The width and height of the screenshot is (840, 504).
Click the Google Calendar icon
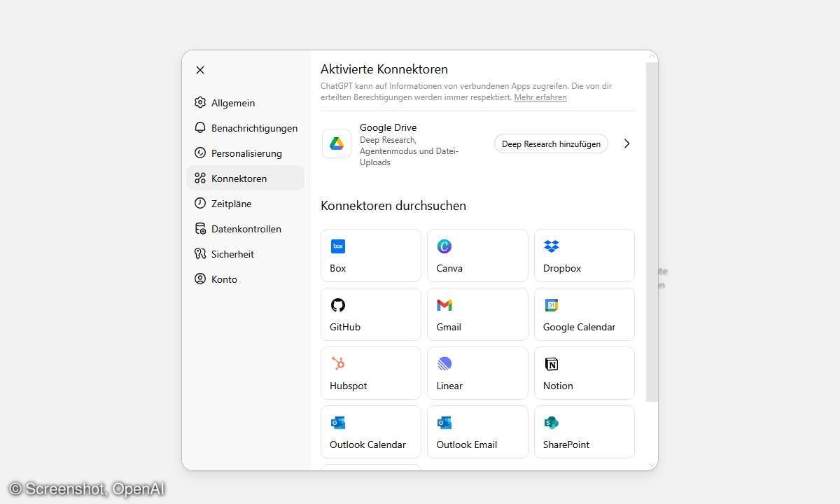(552, 305)
